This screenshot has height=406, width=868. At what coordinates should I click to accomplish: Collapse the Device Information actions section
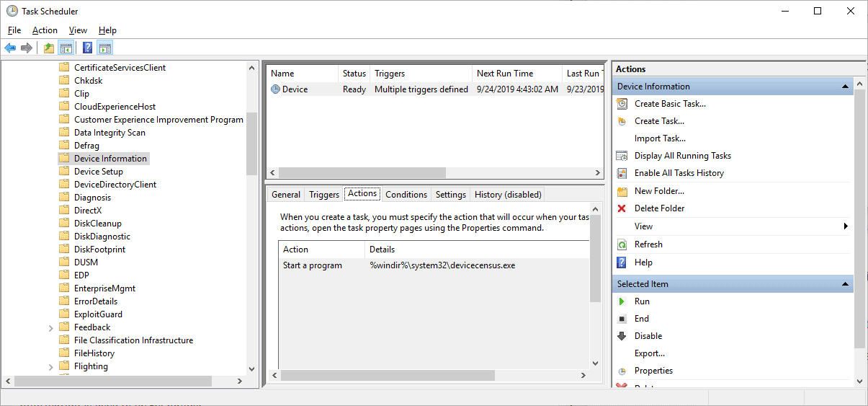845,87
